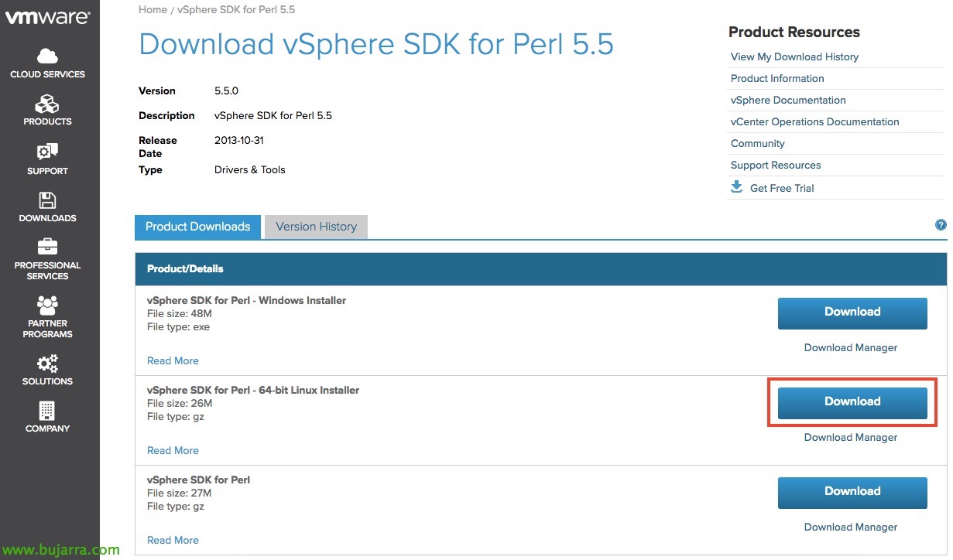Image resolution: width=953 pixels, height=560 pixels.
Task: Click the blue help question mark icon
Action: tap(941, 225)
